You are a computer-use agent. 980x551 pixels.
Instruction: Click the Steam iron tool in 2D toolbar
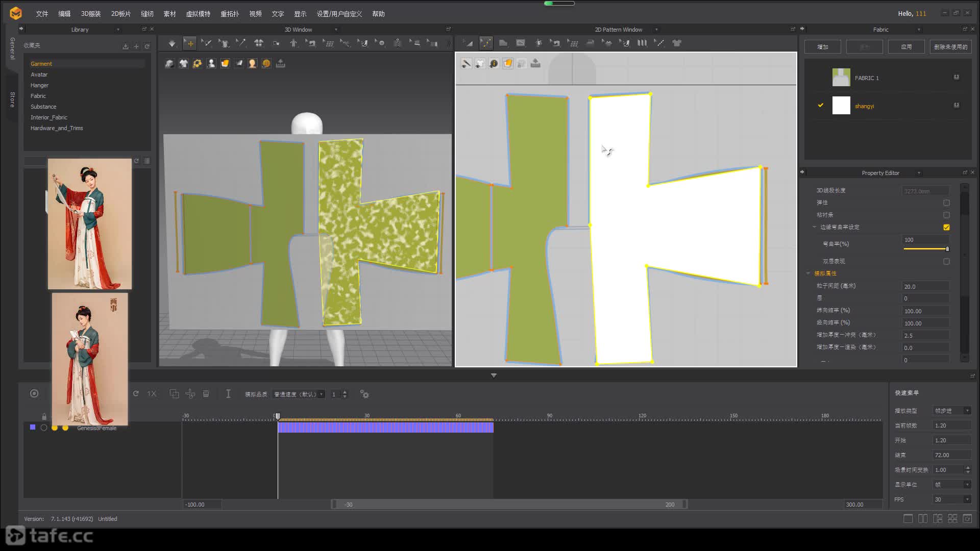click(590, 43)
